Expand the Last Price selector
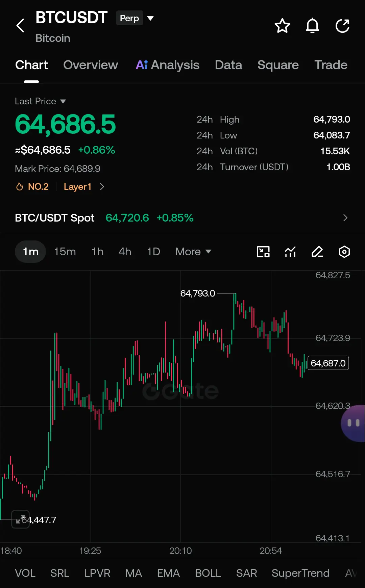This screenshot has width=365, height=588. (40, 101)
